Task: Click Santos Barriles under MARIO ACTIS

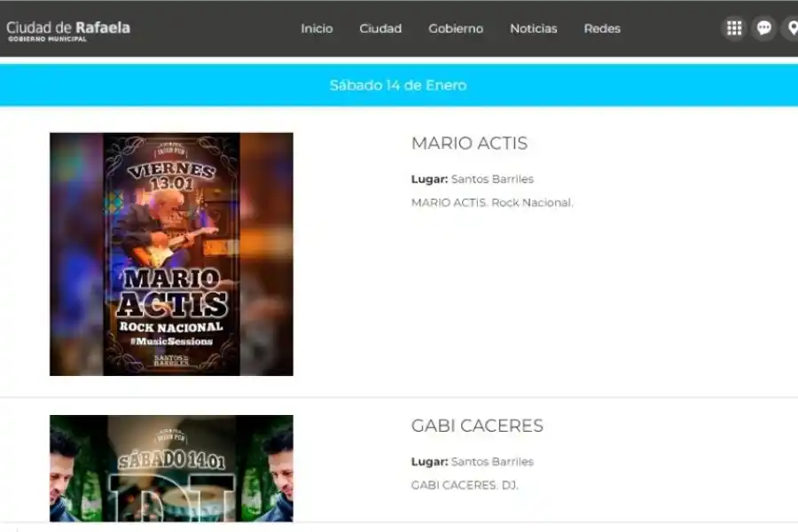Action: click(491, 178)
